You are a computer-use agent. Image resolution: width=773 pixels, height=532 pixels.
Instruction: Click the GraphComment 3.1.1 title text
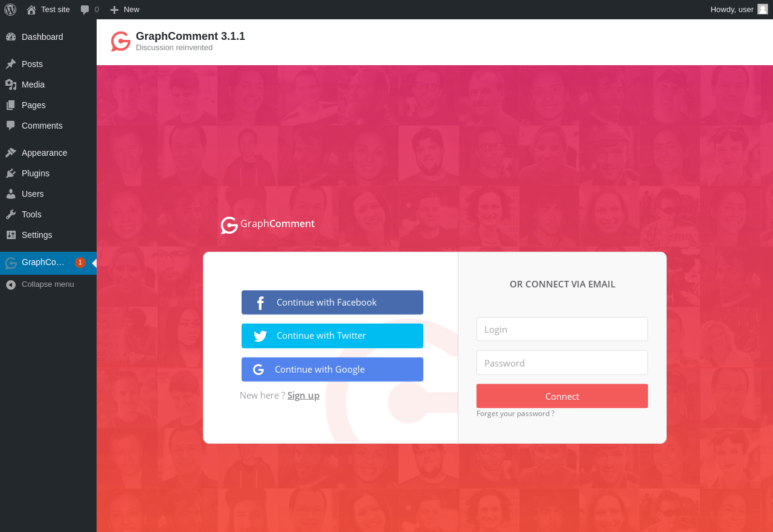pyautogui.click(x=190, y=36)
